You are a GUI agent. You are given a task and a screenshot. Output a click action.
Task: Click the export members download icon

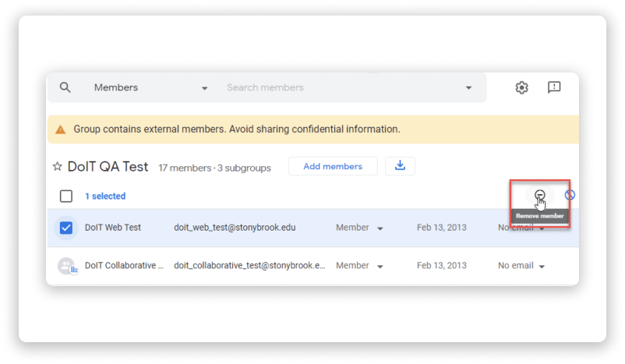tap(400, 166)
